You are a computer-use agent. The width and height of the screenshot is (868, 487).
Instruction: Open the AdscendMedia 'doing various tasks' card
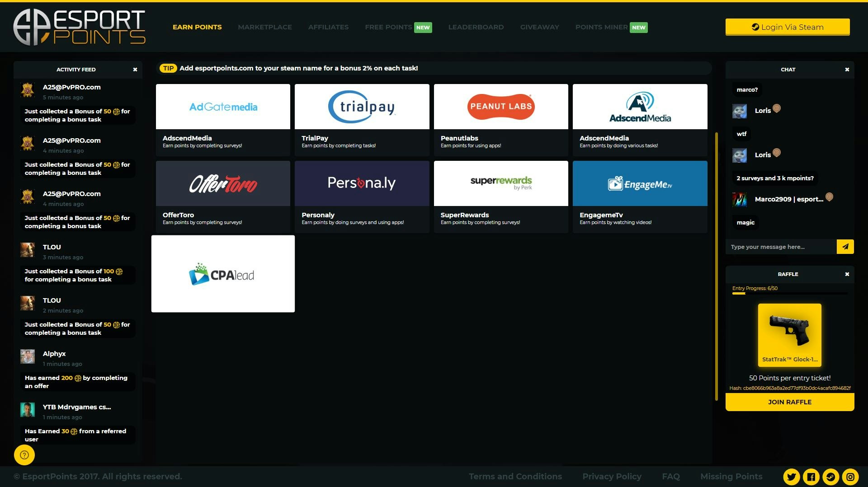tap(640, 120)
